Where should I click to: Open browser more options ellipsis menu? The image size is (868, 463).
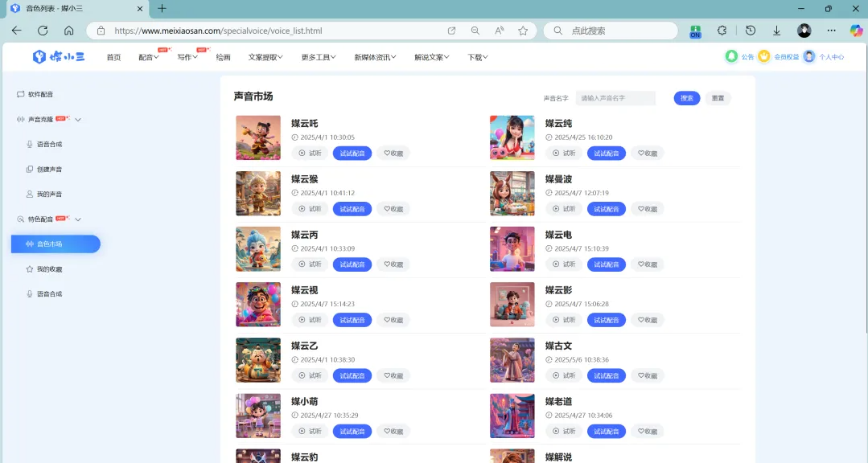coord(832,31)
